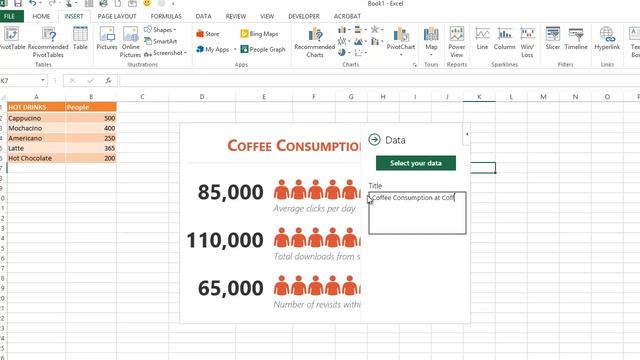The width and height of the screenshot is (640, 360).
Task: Select column D header
Action: 202,97
